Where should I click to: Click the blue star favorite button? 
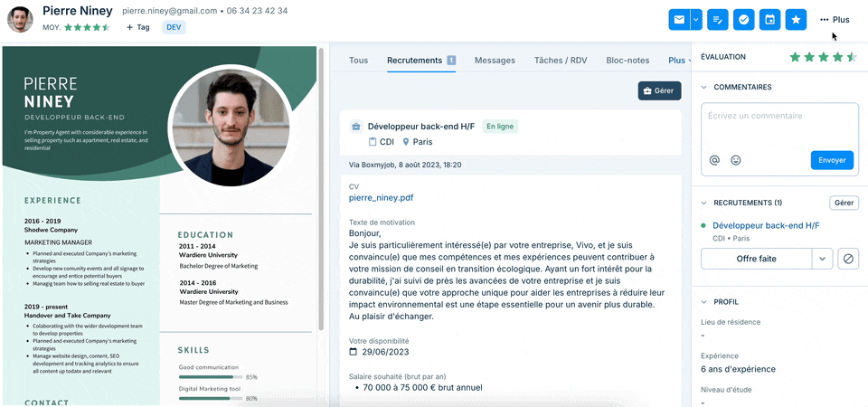[796, 19]
